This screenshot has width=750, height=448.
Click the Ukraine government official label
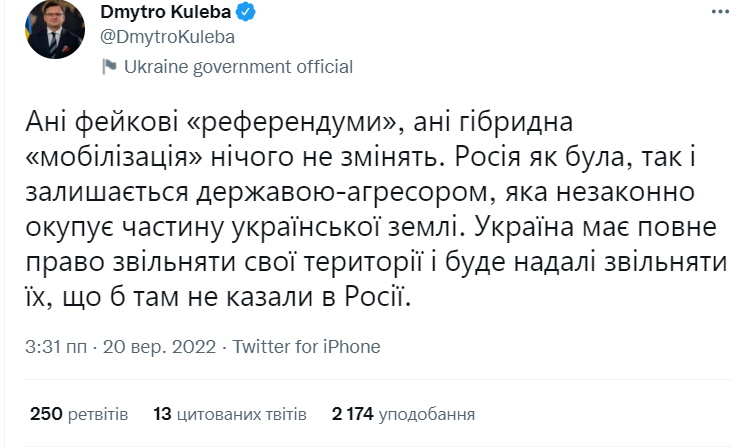(238, 68)
